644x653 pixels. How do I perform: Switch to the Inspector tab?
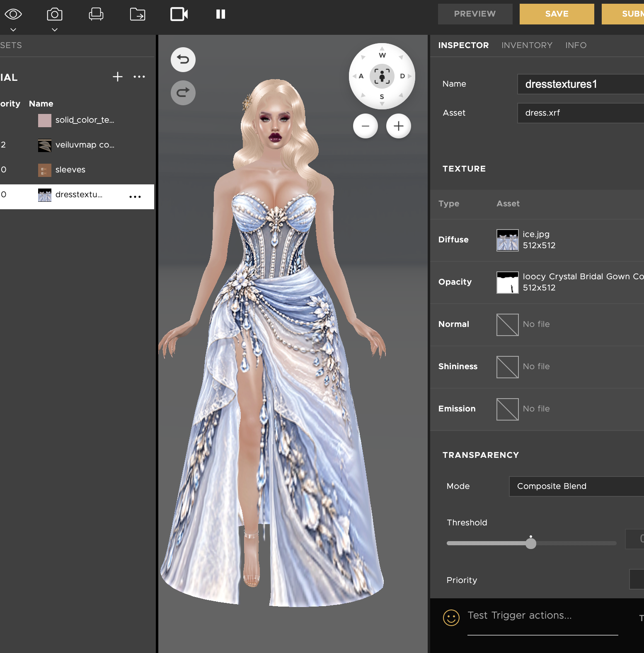point(463,45)
